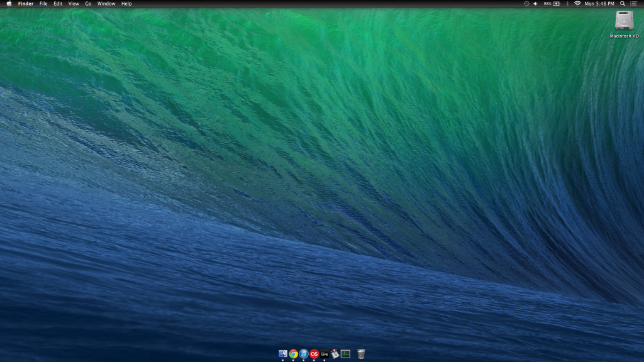644x362 pixels.
Task: Open the red Last.fm Dock icon
Action: click(314, 354)
